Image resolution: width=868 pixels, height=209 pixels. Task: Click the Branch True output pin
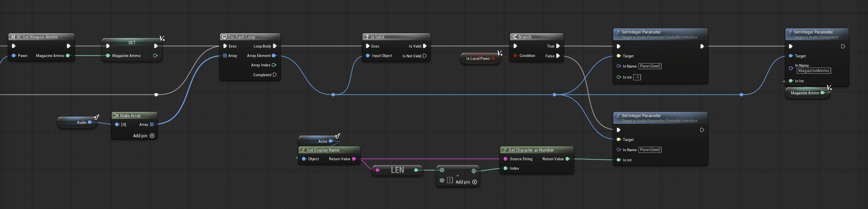(x=558, y=46)
